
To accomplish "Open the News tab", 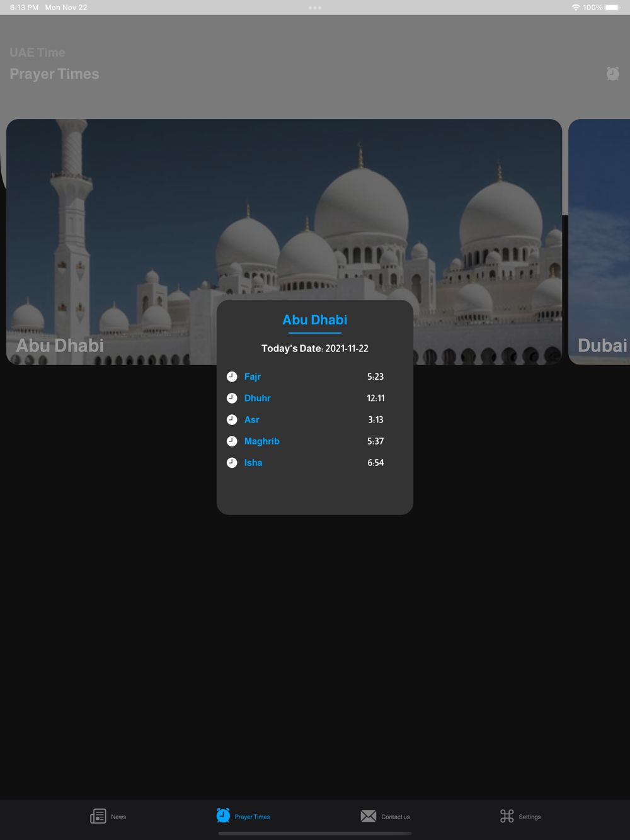I will 108,816.
